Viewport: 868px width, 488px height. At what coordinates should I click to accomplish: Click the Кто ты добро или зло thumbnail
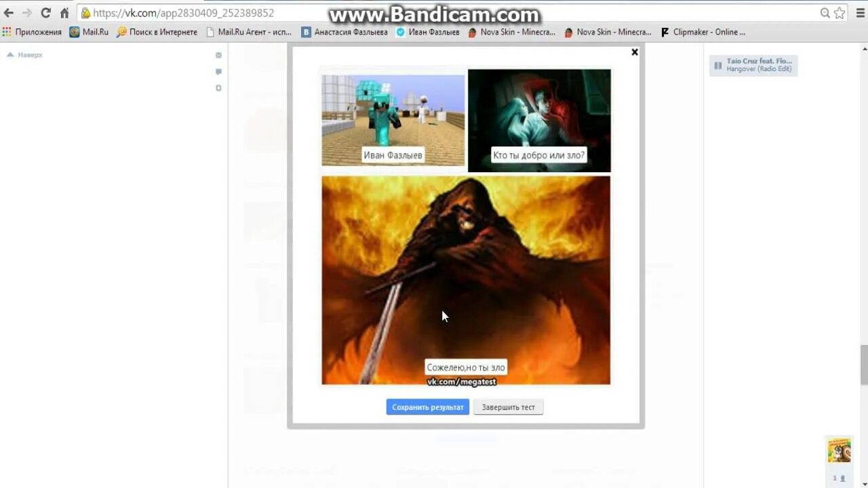(539, 120)
